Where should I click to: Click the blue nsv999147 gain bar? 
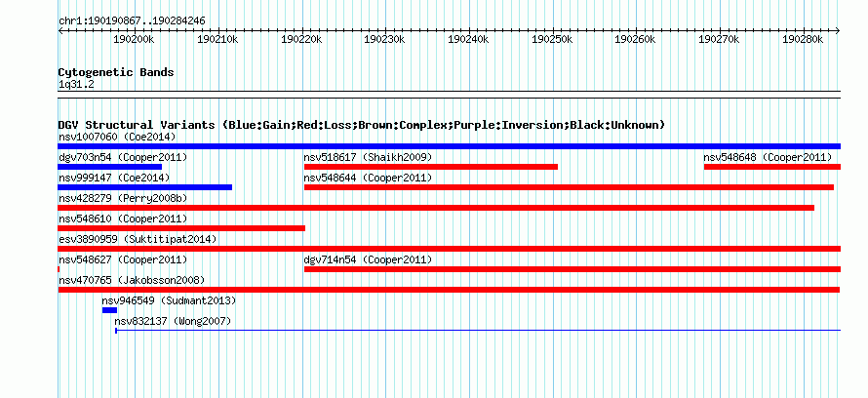coord(145,187)
